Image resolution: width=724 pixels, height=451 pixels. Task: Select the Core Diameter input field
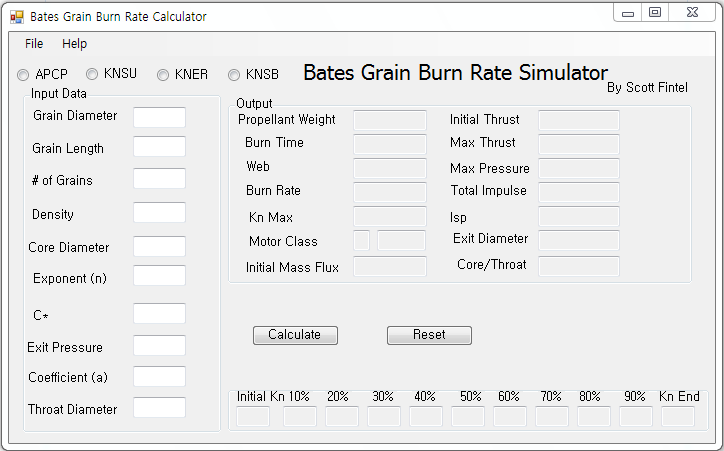[160, 246]
